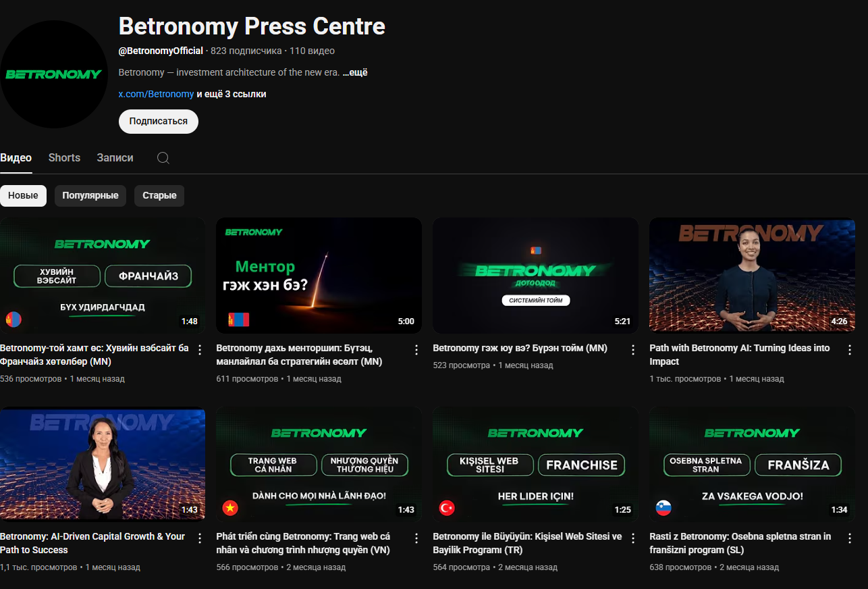868x589 pixels.
Task: Open the Записи tab
Action: (x=115, y=158)
